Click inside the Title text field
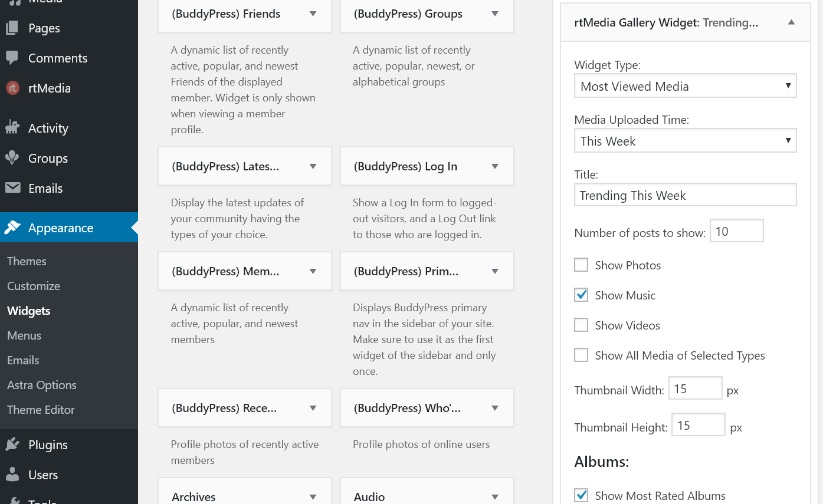 point(684,195)
